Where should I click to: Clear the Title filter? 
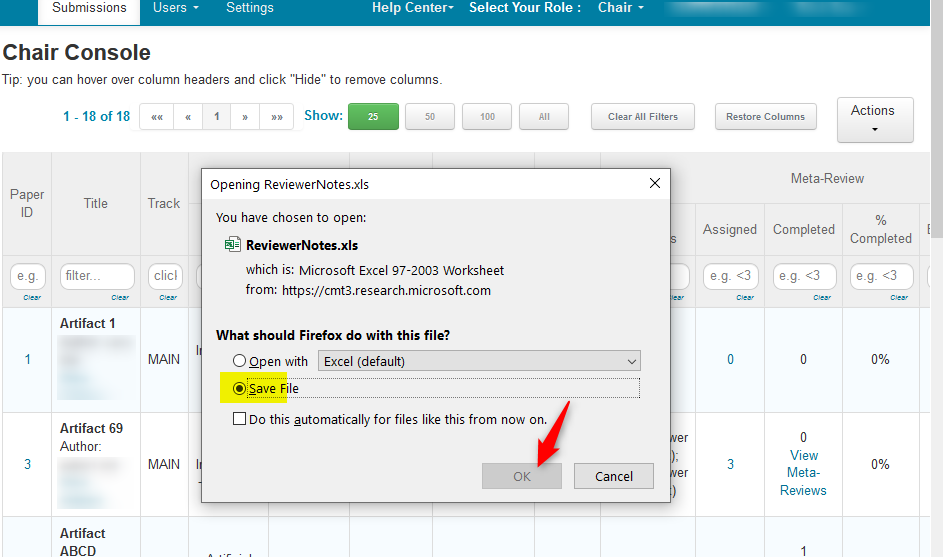tap(120, 297)
